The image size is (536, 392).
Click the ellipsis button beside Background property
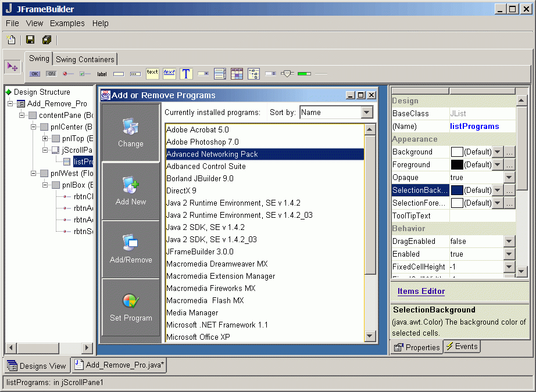click(x=509, y=152)
